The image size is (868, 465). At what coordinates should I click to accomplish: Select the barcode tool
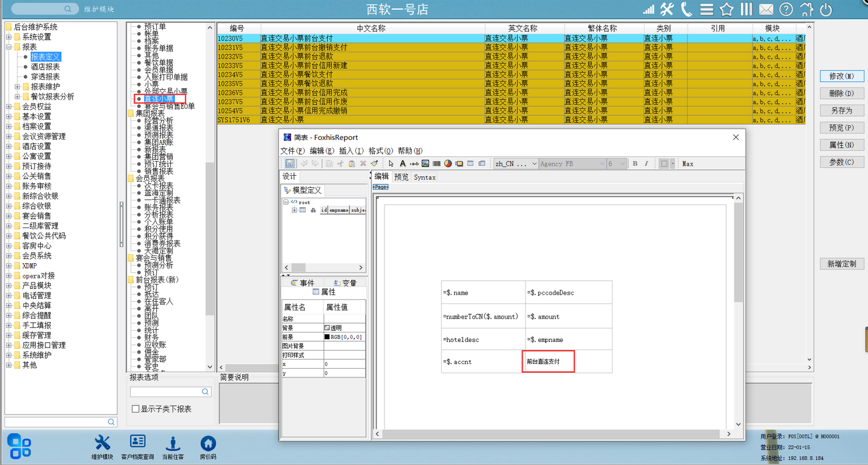pyautogui.click(x=436, y=163)
